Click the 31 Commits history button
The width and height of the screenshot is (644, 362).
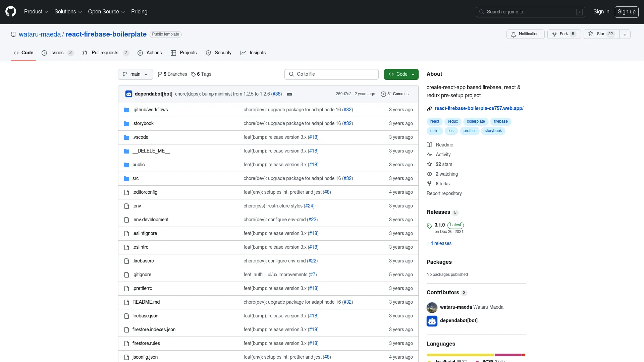(x=394, y=94)
